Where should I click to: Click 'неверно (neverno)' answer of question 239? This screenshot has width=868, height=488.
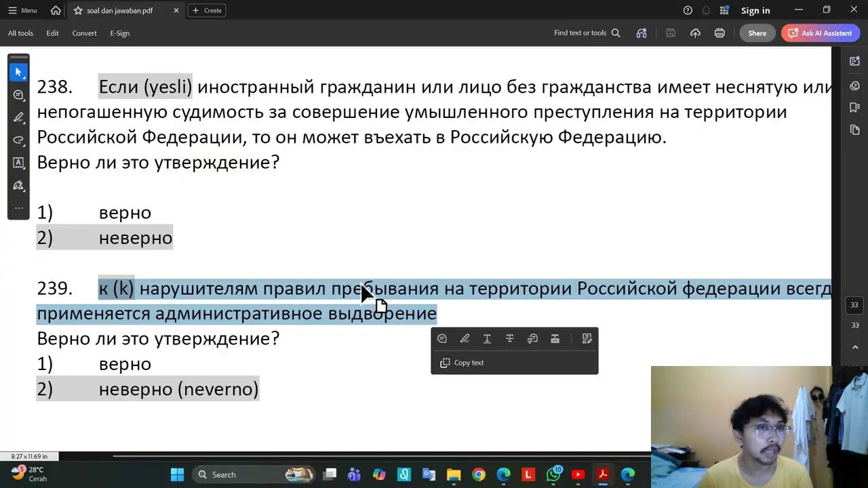[179, 389]
